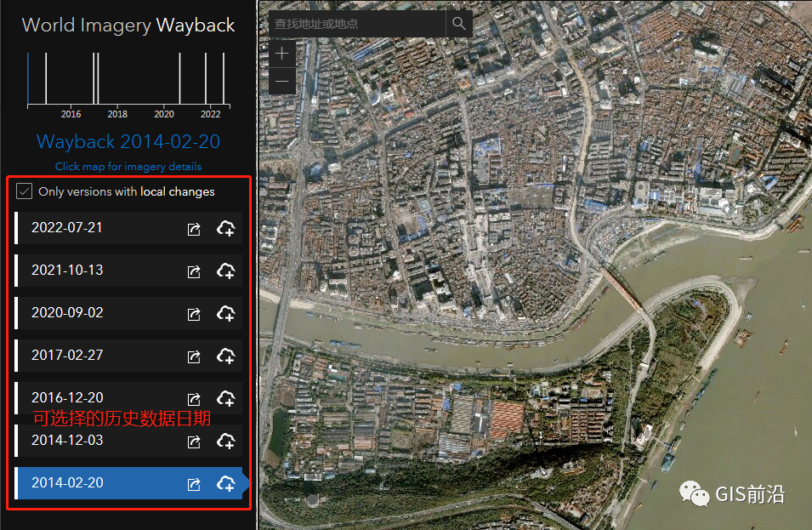This screenshot has width=812, height=530.
Task: Select the 2014-12-03 imagery version
Action: [x=128, y=441]
